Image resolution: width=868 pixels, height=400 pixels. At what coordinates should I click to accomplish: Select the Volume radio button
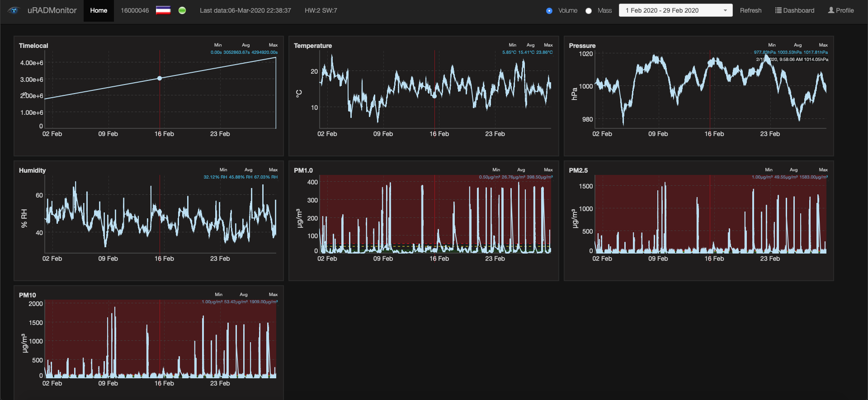pos(549,11)
